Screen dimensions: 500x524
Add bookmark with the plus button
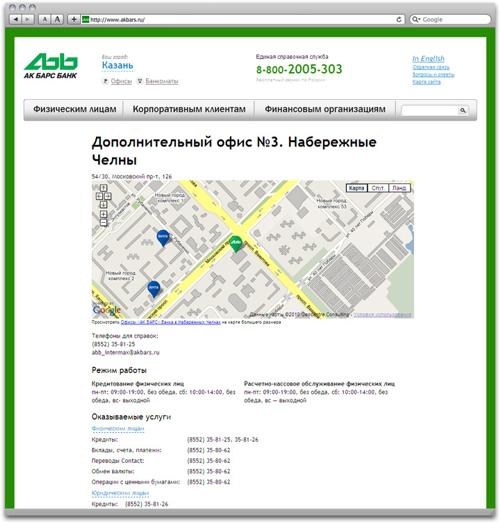[x=74, y=19]
